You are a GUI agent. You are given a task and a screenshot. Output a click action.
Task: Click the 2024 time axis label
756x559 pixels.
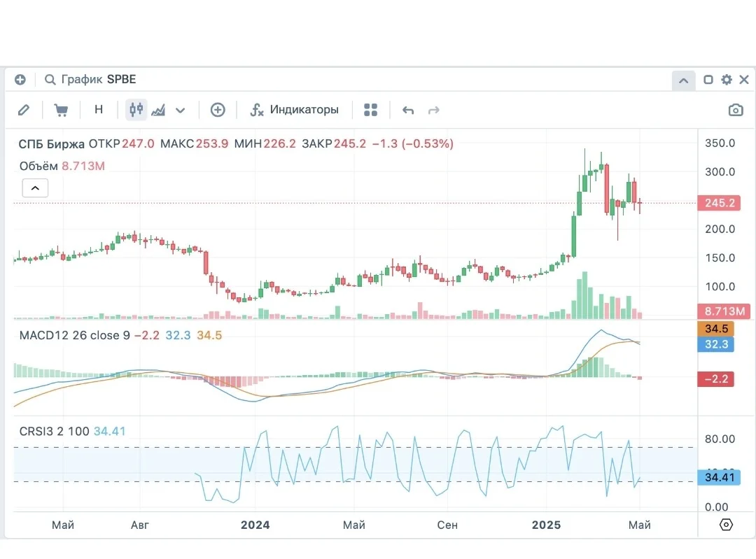[x=255, y=525]
